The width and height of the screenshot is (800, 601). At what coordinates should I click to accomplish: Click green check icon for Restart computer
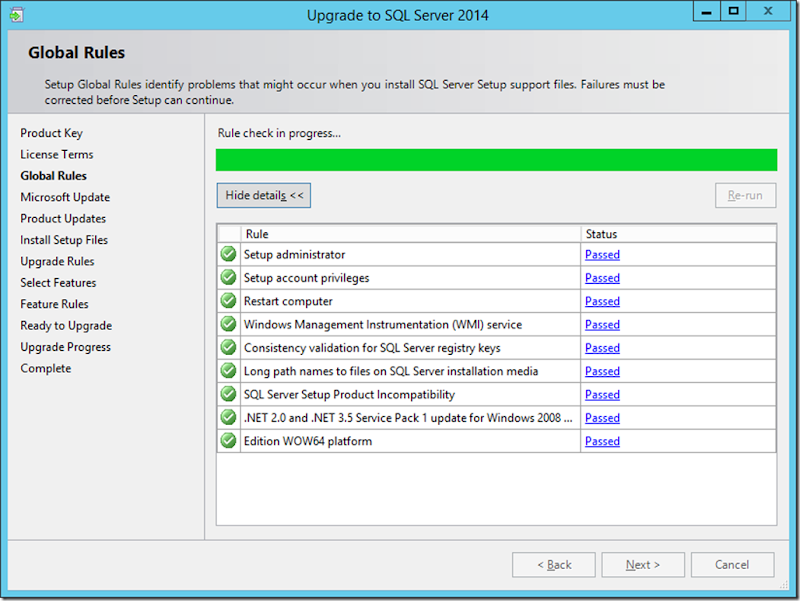pos(229,301)
